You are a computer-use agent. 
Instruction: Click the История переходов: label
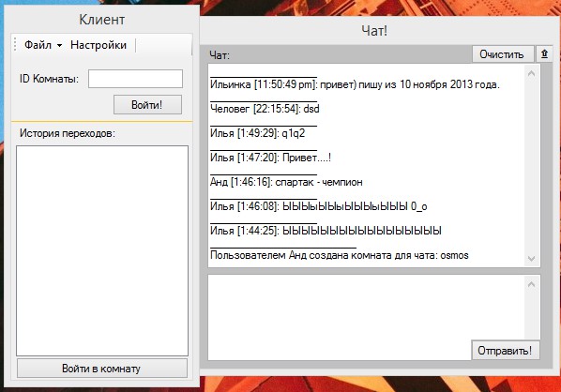point(68,133)
